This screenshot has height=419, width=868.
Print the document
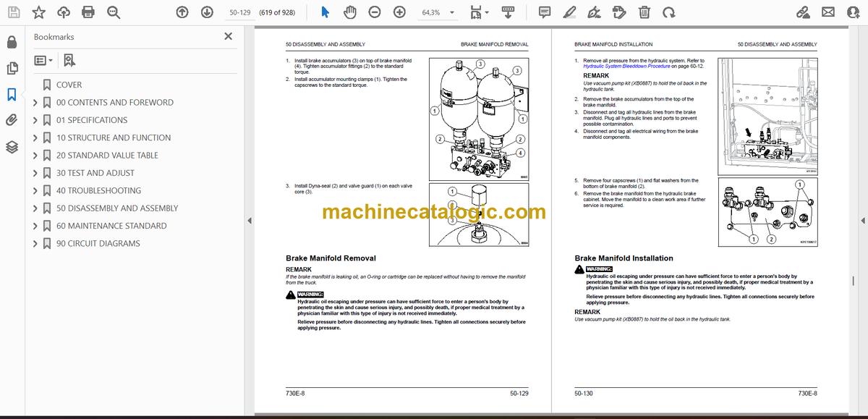click(x=88, y=12)
